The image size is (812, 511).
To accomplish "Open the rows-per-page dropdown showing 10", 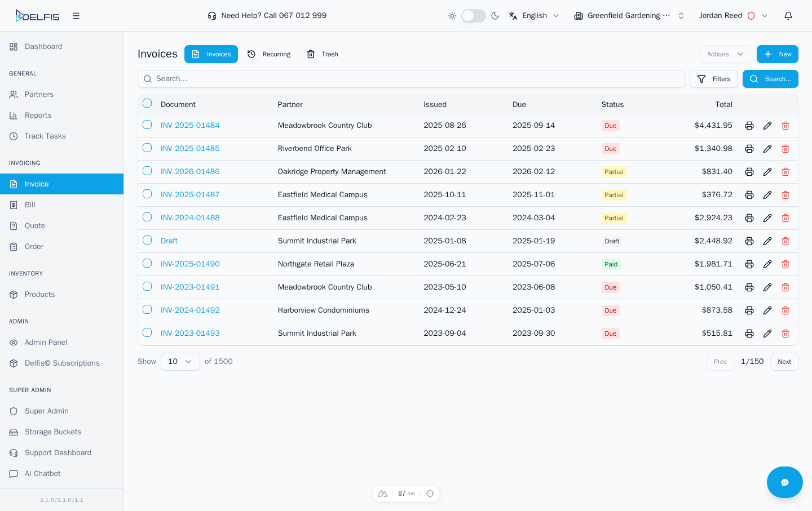I will pyautogui.click(x=180, y=362).
